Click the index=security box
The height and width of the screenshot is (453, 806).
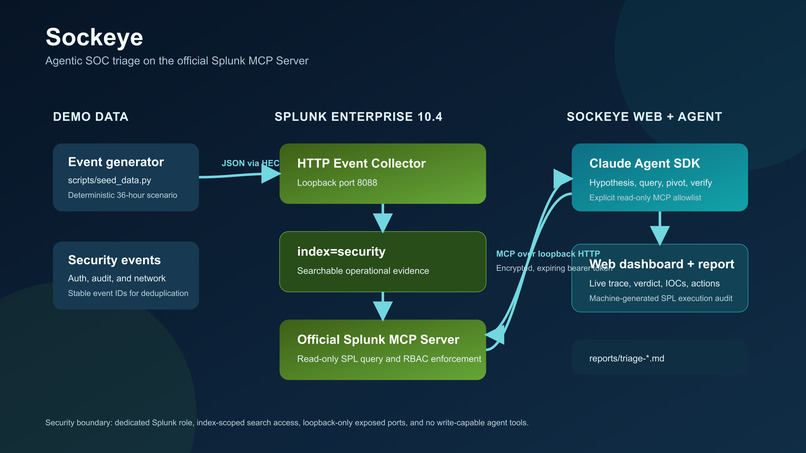click(x=382, y=262)
